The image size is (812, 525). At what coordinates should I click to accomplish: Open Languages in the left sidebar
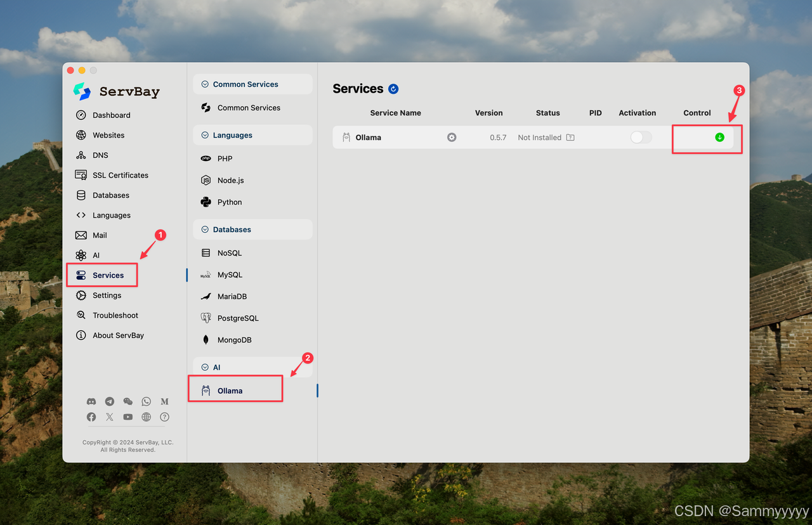103,215
